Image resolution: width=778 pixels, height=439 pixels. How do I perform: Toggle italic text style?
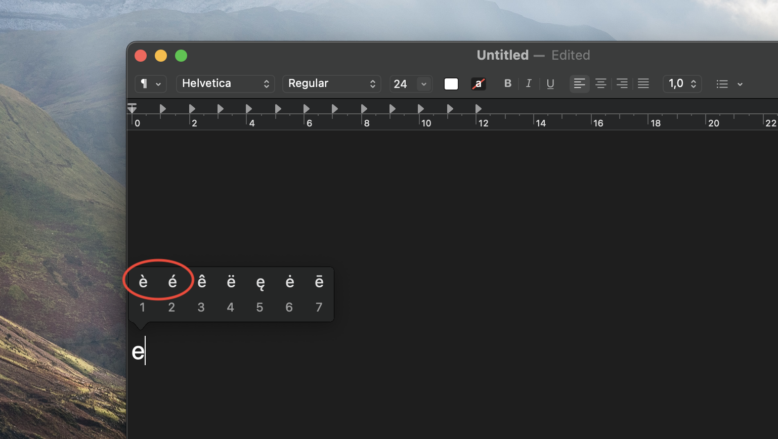(x=528, y=84)
